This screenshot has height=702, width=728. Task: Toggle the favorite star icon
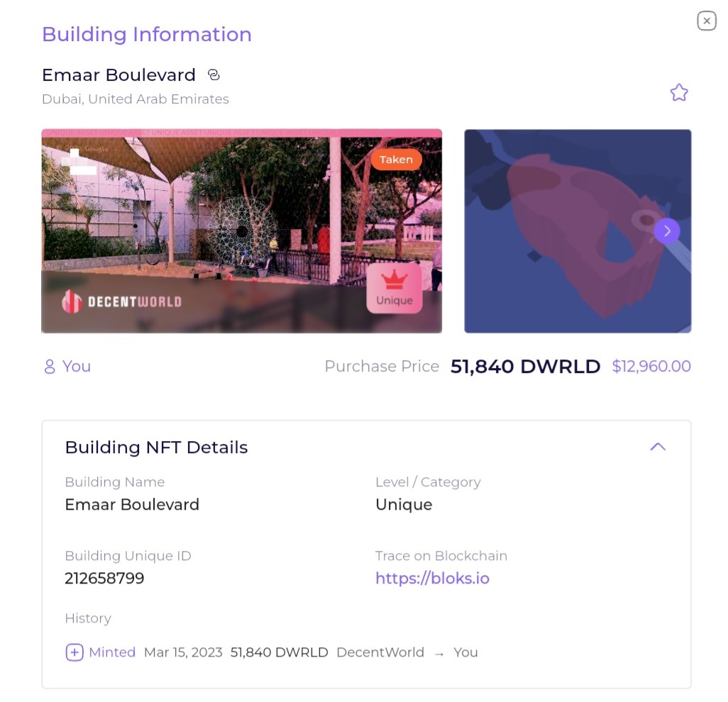click(679, 92)
